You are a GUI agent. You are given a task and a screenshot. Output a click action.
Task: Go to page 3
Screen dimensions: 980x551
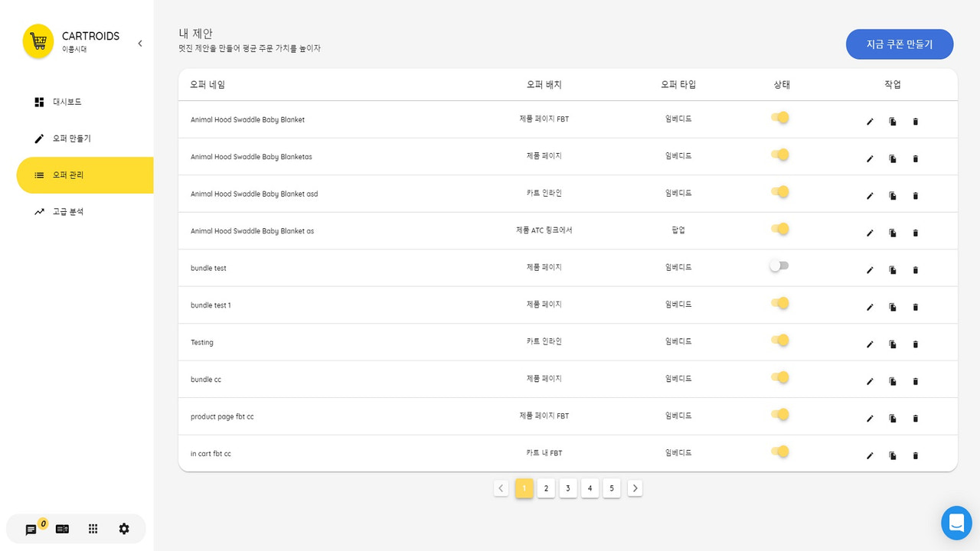coord(568,488)
